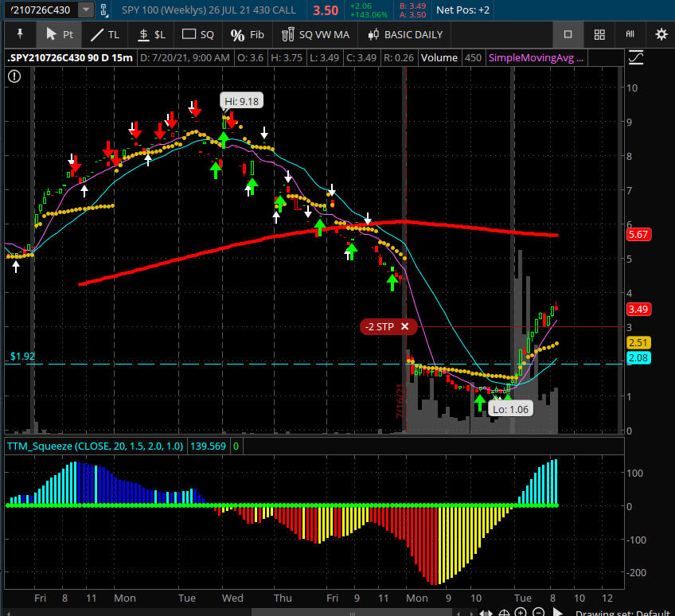Image resolution: width=675 pixels, height=616 pixels.
Task: Switch to single-chart layout view
Action: pos(568,35)
